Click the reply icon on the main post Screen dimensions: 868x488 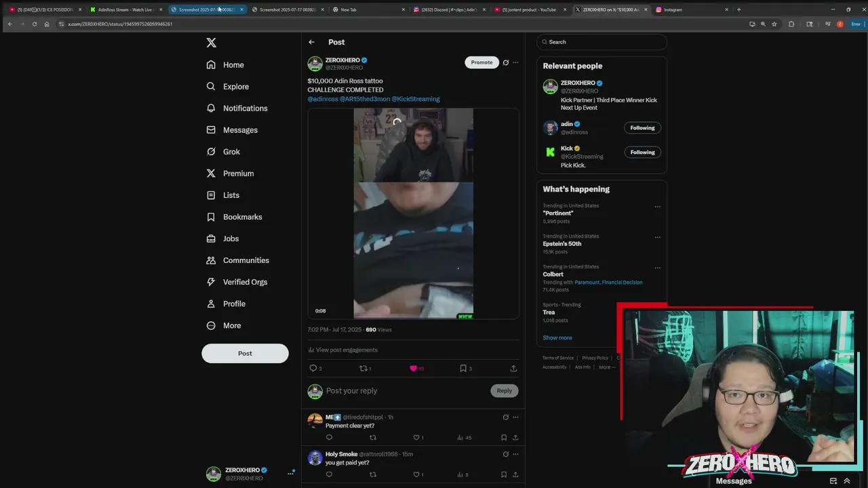click(313, 369)
